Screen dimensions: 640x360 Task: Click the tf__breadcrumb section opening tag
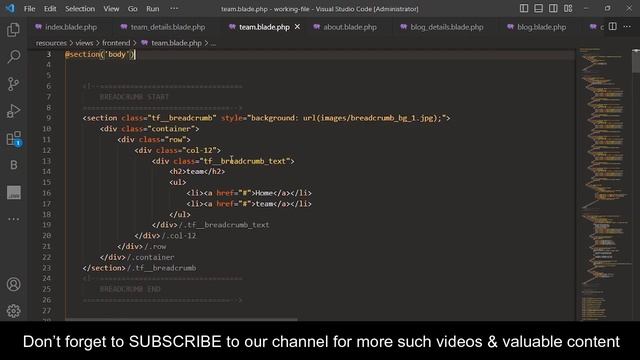click(266, 118)
